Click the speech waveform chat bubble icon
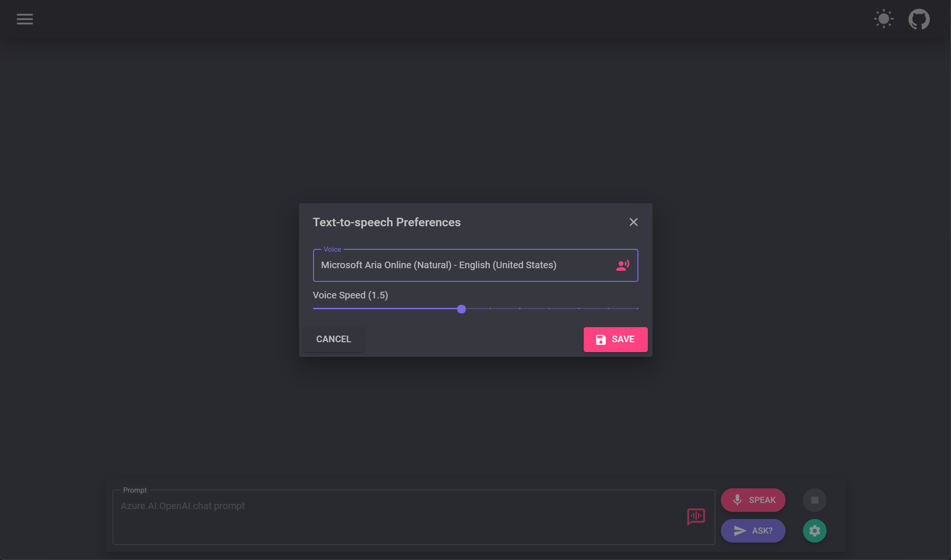Image resolution: width=951 pixels, height=560 pixels. [696, 517]
